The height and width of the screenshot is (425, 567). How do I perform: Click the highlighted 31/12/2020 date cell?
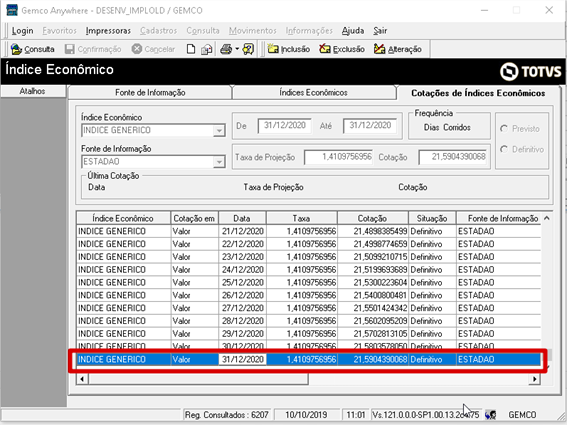click(242, 359)
